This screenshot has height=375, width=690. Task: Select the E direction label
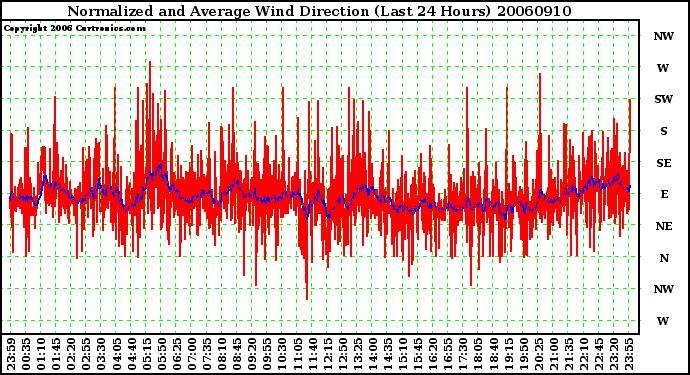pos(664,194)
